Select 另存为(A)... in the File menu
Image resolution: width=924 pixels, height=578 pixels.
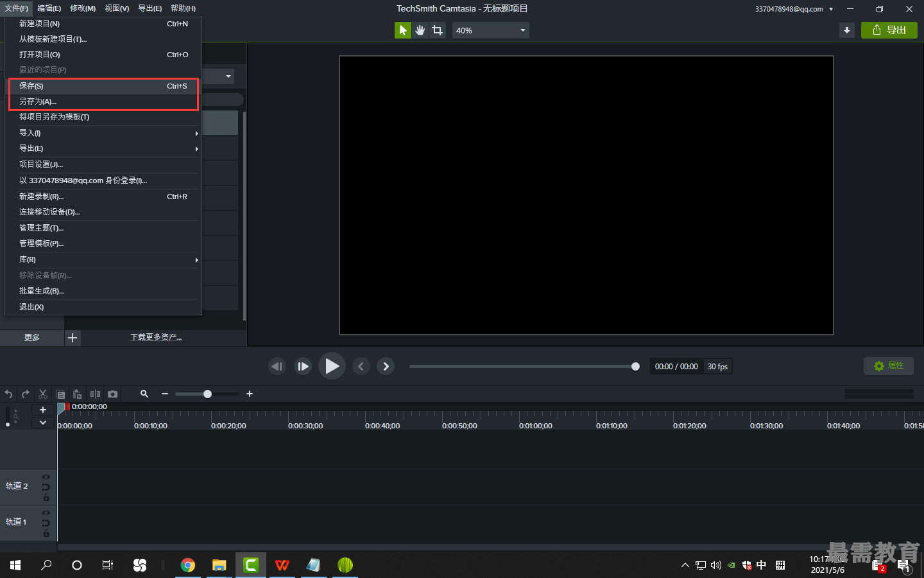103,101
